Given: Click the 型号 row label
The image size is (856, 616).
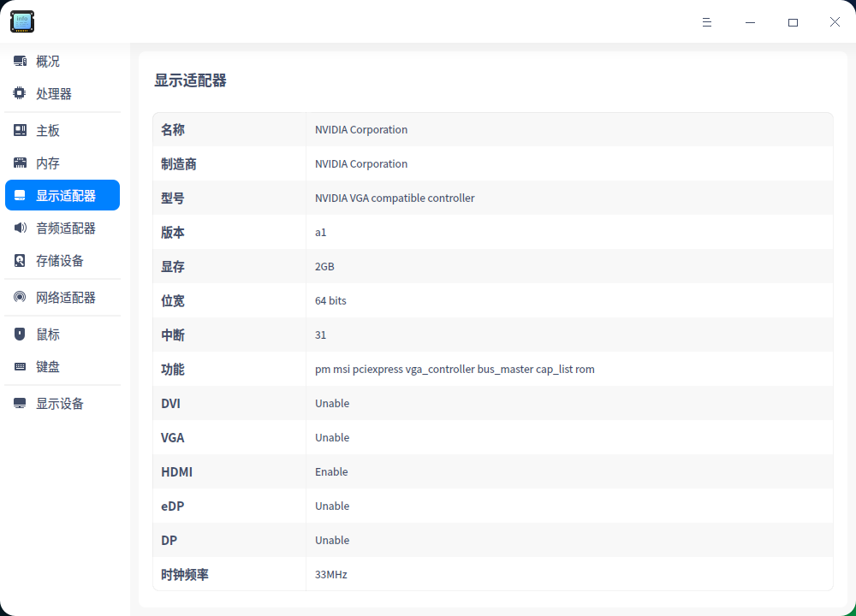Looking at the screenshot, I should tap(173, 198).
